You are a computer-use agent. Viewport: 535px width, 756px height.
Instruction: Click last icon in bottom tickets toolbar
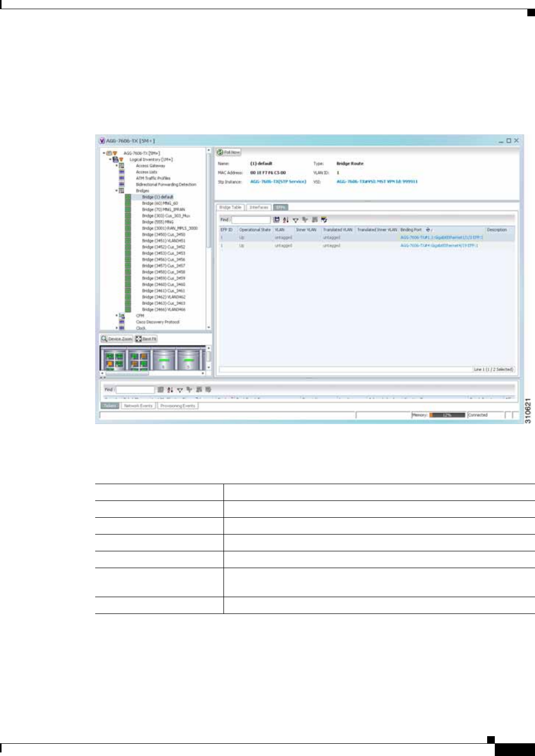tap(208, 389)
